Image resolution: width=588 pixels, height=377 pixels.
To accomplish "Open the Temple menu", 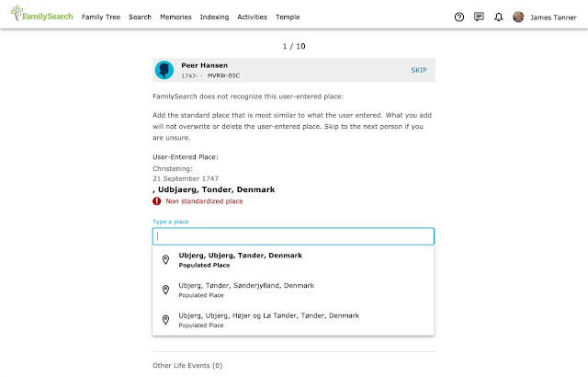I will pos(288,17).
